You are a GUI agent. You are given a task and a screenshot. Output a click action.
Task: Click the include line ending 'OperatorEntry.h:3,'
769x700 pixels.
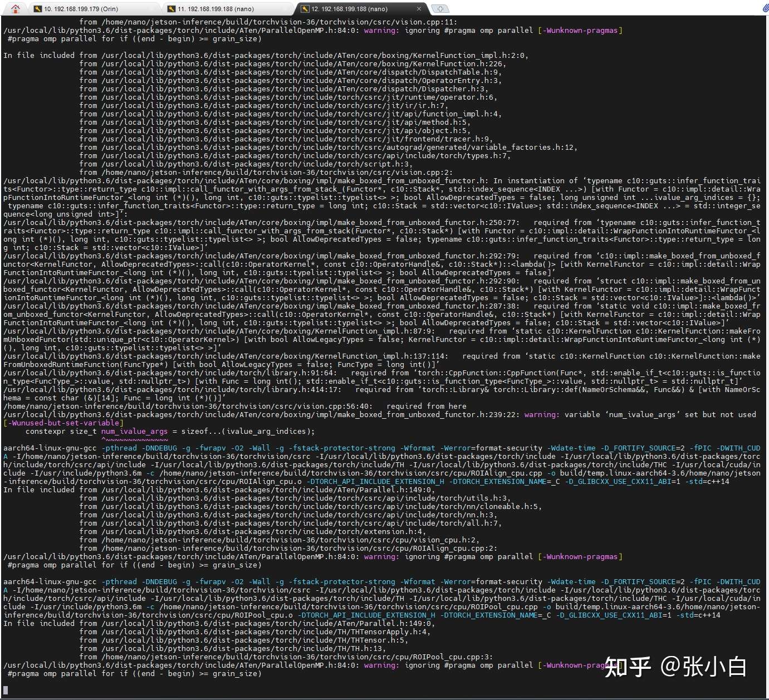[x=290, y=81]
